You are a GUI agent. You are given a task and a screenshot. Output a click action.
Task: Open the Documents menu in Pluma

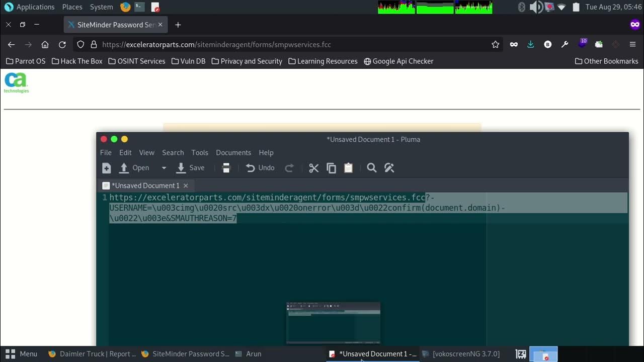click(x=233, y=152)
